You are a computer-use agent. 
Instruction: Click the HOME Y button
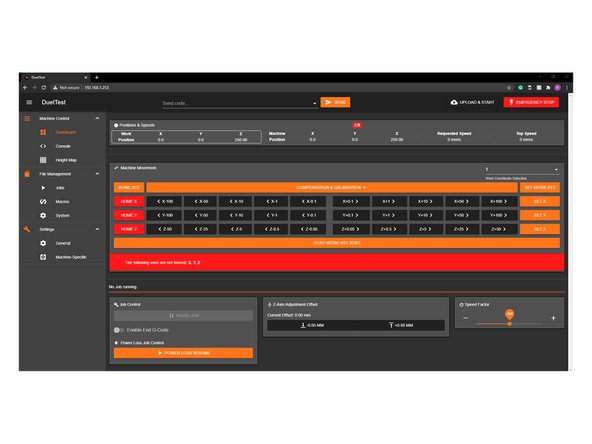129,215
